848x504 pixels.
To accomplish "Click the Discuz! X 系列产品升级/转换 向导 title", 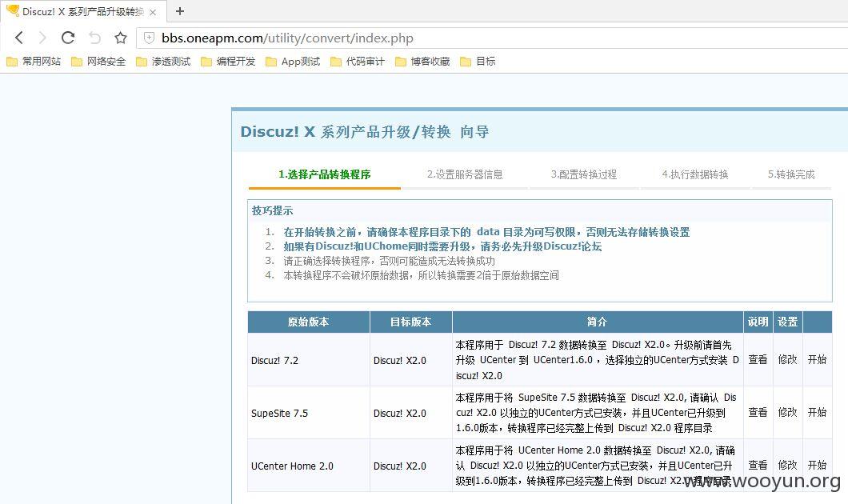I will [x=365, y=132].
